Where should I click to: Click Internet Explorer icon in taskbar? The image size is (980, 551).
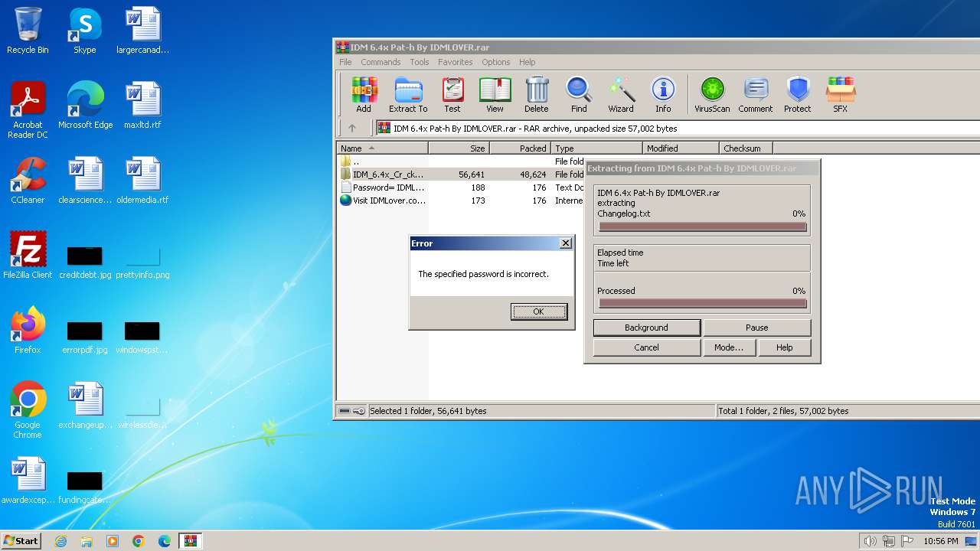60,541
